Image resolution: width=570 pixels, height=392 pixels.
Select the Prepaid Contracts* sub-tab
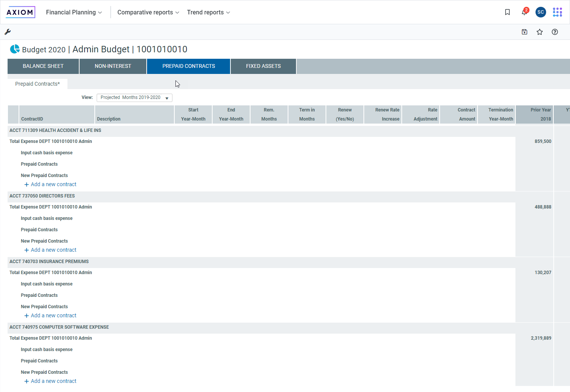38,84
